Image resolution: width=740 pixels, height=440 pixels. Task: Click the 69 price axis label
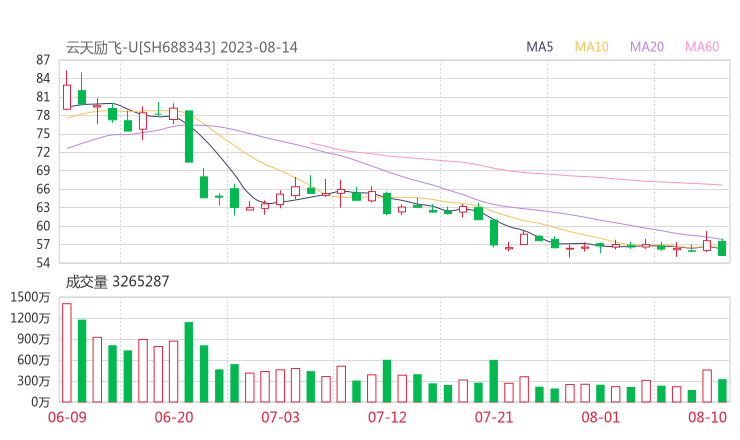[43, 170]
